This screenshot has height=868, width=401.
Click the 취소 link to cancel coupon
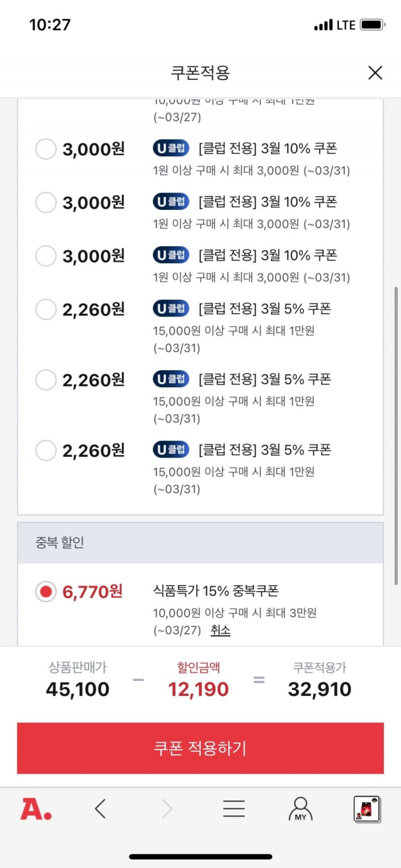[x=220, y=630]
